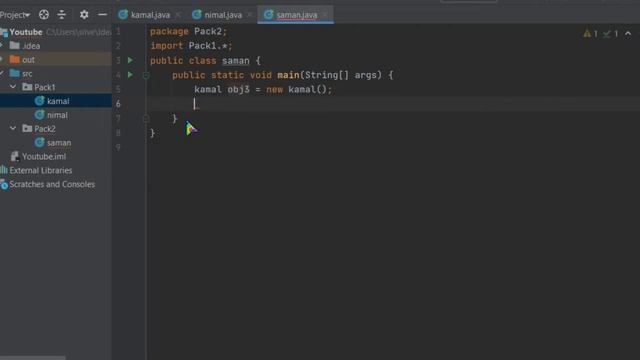This screenshot has width=640, height=360.
Task: Select the Pack2 package folder
Action: [44, 129]
